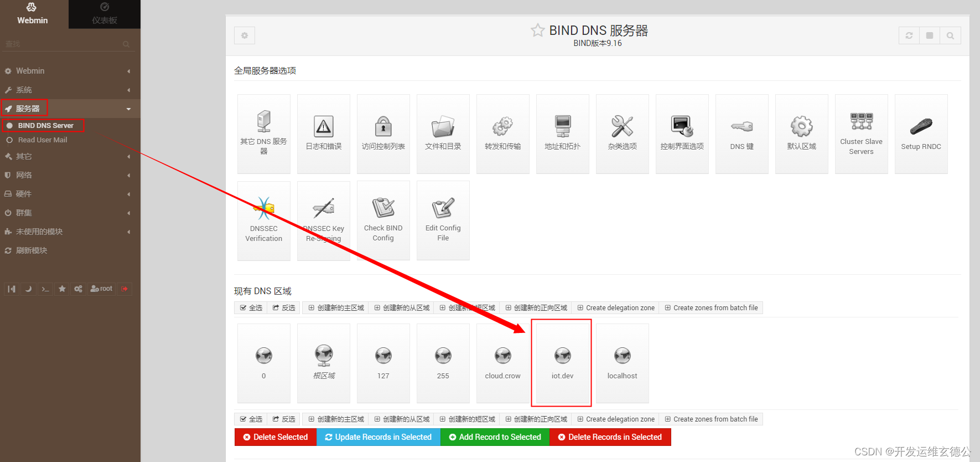980x462 pixels.
Task: Favorite BIND DNS module with star
Action: pos(538,30)
